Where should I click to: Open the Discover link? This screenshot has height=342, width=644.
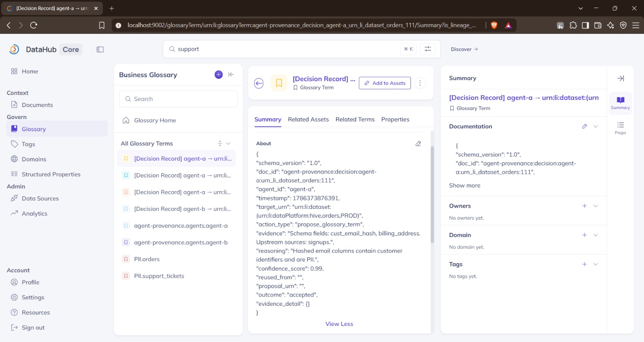tap(464, 49)
